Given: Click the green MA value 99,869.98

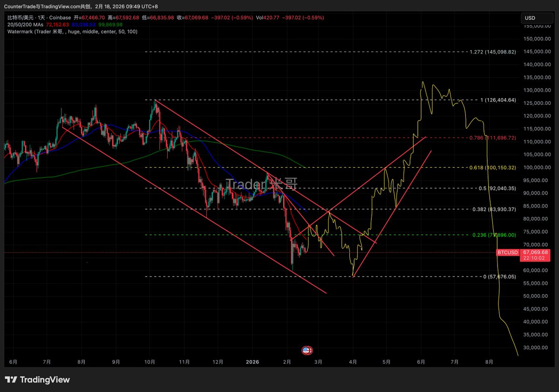Looking at the screenshot, I should (x=111, y=24).
